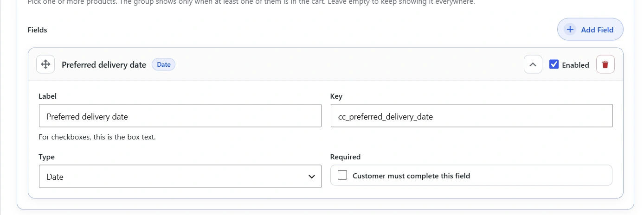Click the Add Field button
Image resolution: width=644 pixels, height=215 pixels.
pyautogui.click(x=590, y=30)
